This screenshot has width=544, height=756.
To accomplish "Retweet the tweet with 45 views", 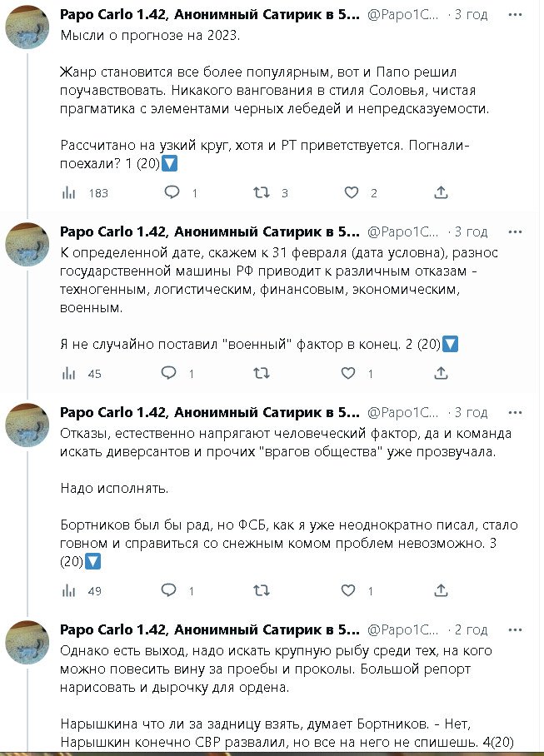I will 261,374.
